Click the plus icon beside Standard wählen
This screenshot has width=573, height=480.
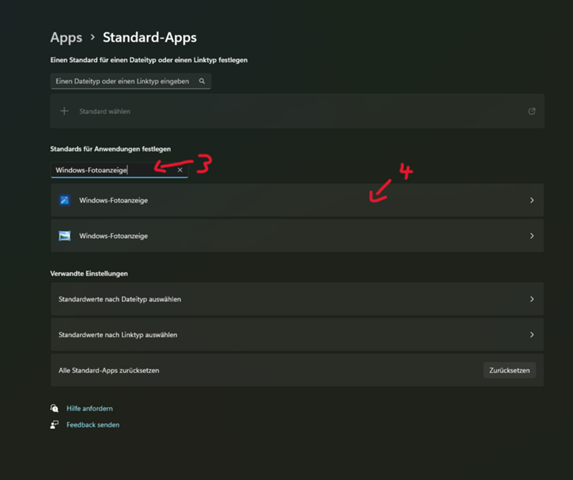click(x=64, y=111)
